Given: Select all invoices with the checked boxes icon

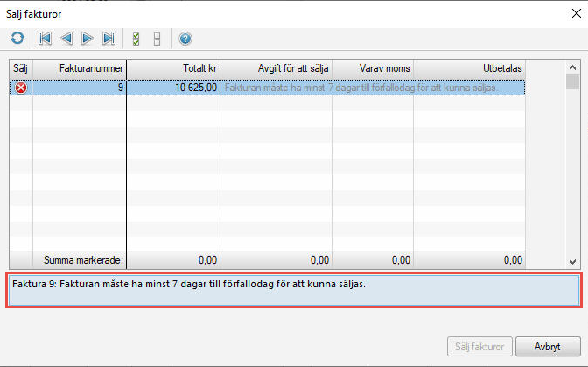Looking at the screenshot, I should 136,39.
